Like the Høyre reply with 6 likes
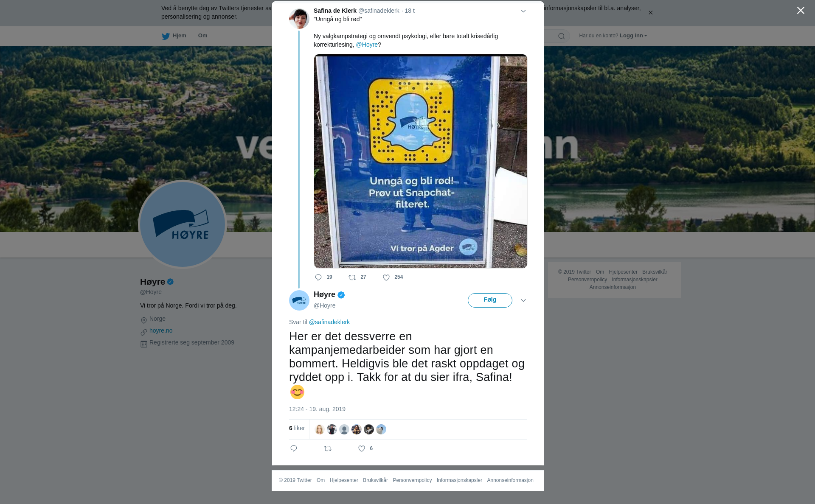 362,448
